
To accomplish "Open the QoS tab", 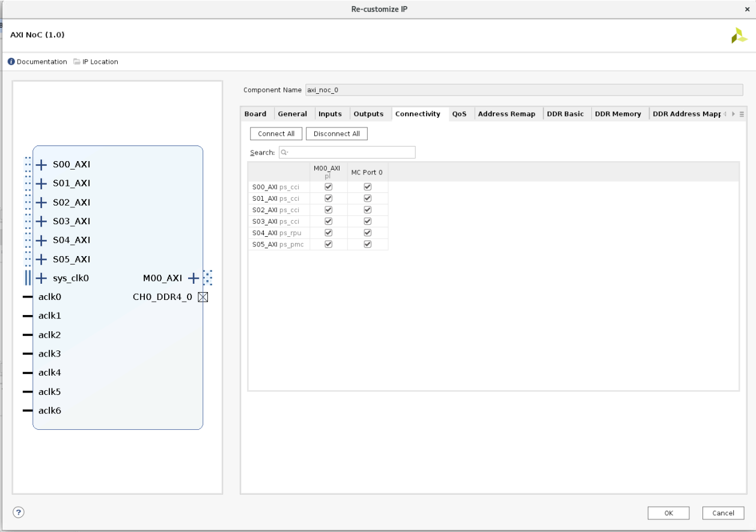I will pos(460,114).
